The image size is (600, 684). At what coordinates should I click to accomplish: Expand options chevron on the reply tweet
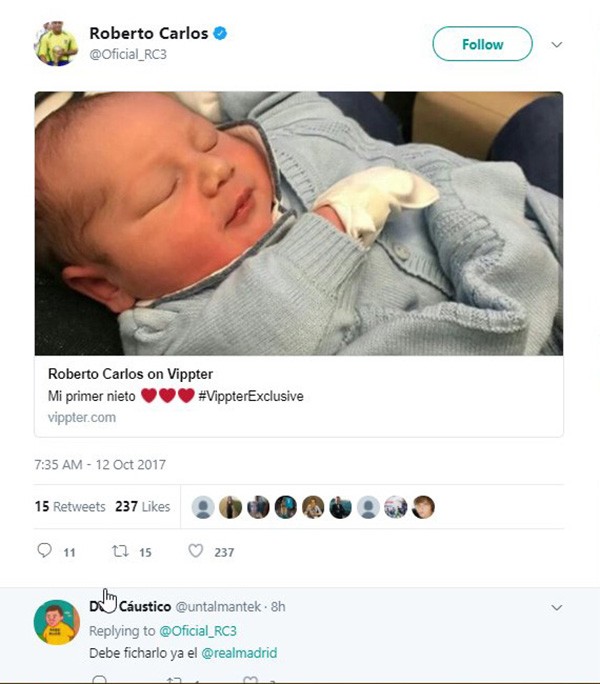click(557, 607)
